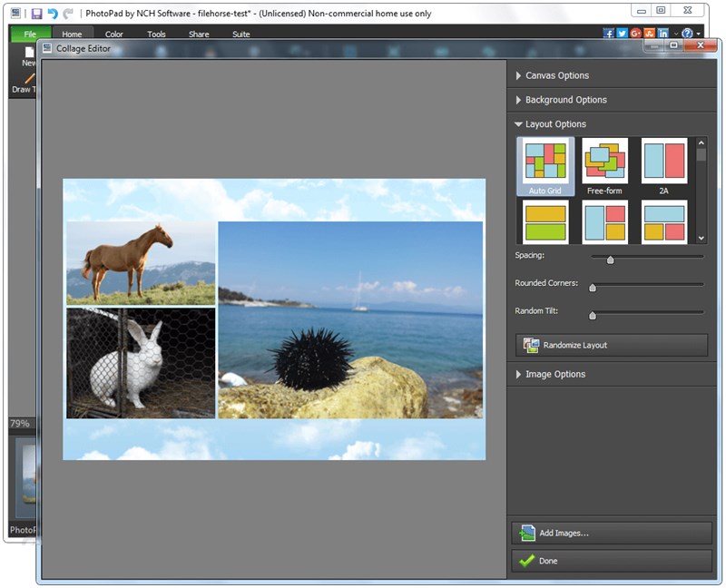Select the two stacked rows layout thumbnail
This screenshot has width=726, height=588.
pos(545,222)
